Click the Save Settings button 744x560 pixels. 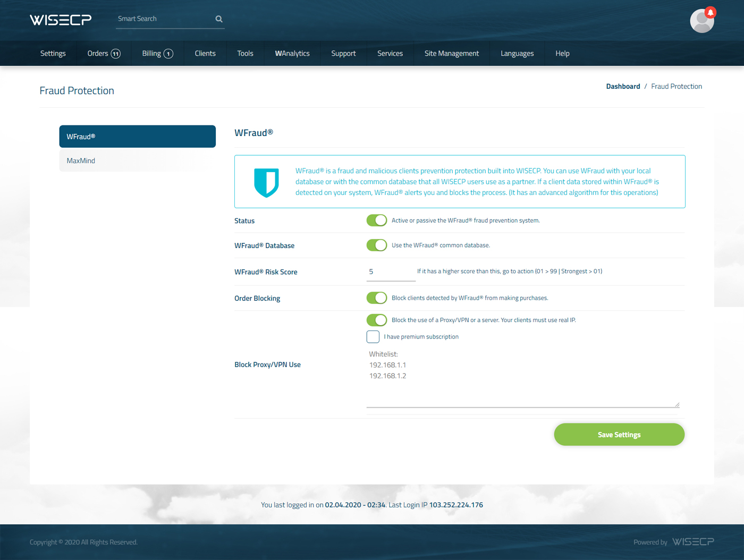[x=619, y=435]
